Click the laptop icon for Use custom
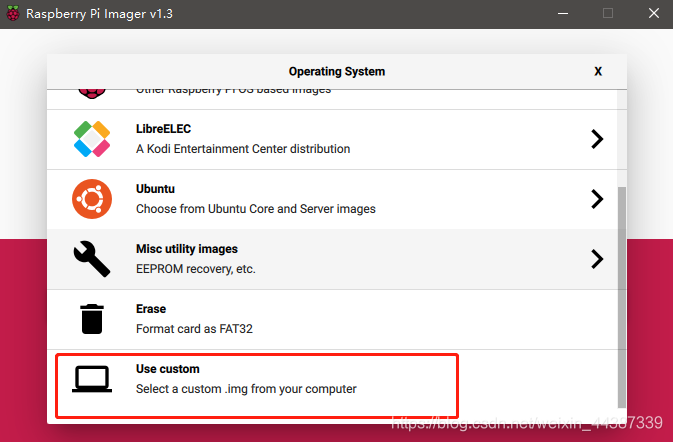 pos(92,379)
